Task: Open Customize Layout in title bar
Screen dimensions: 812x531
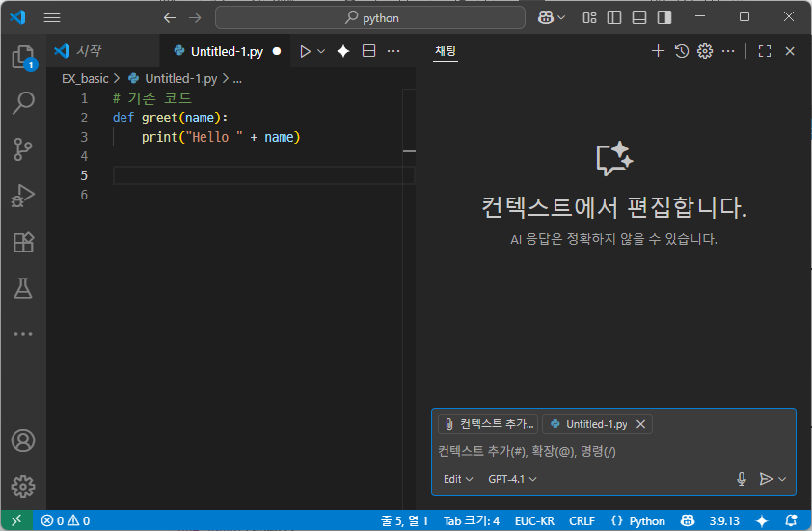Action: [589, 17]
